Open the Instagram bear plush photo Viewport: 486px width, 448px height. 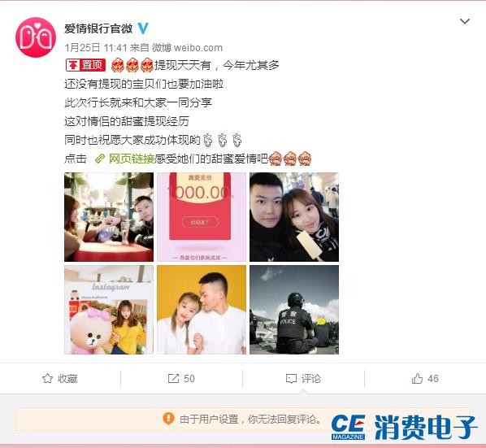coord(109,310)
